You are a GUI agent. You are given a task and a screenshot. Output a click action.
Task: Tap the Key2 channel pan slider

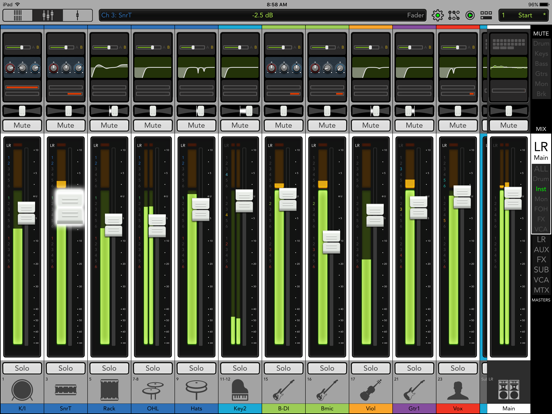(x=240, y=111)
